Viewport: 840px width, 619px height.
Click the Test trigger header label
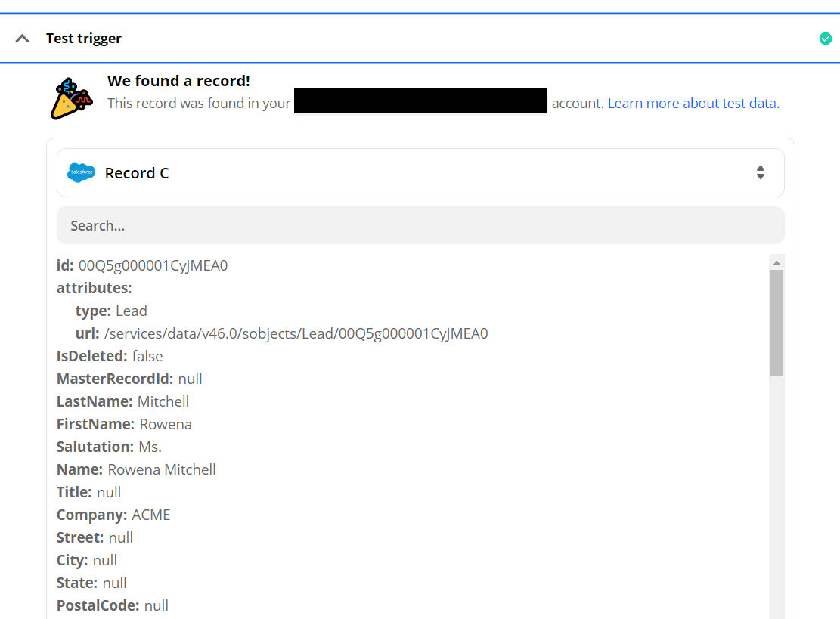point(83,38)
